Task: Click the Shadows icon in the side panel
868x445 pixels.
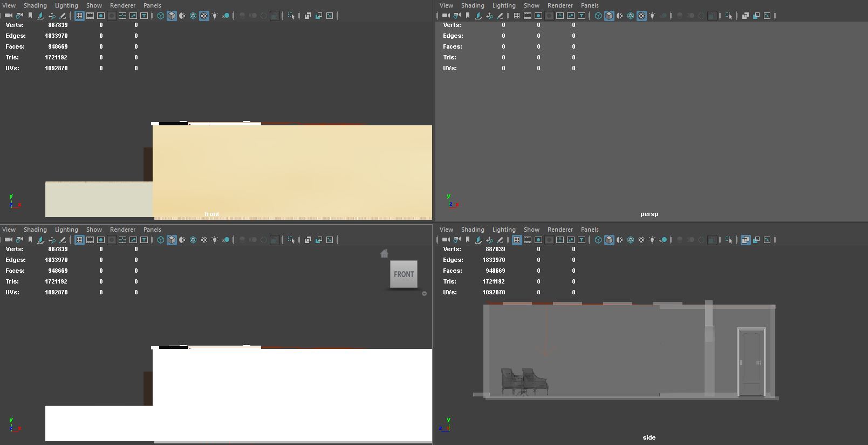Action: (664, 240)
